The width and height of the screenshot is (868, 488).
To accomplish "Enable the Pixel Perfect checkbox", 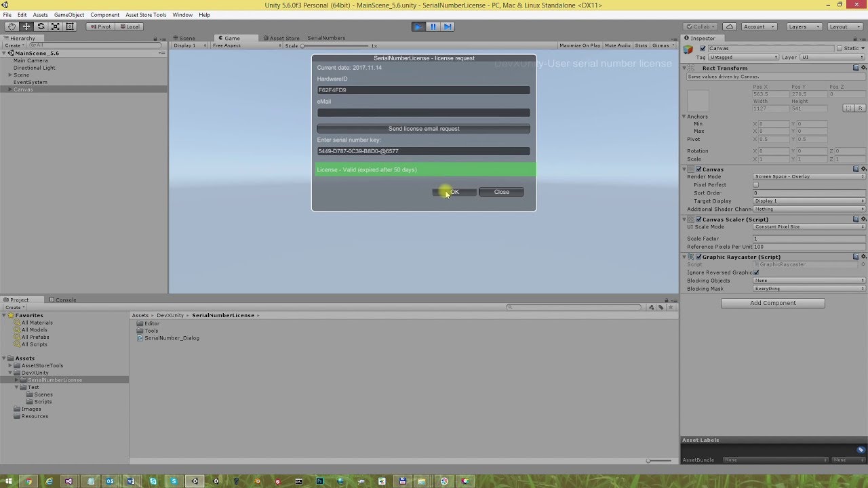I will (756, 184).
